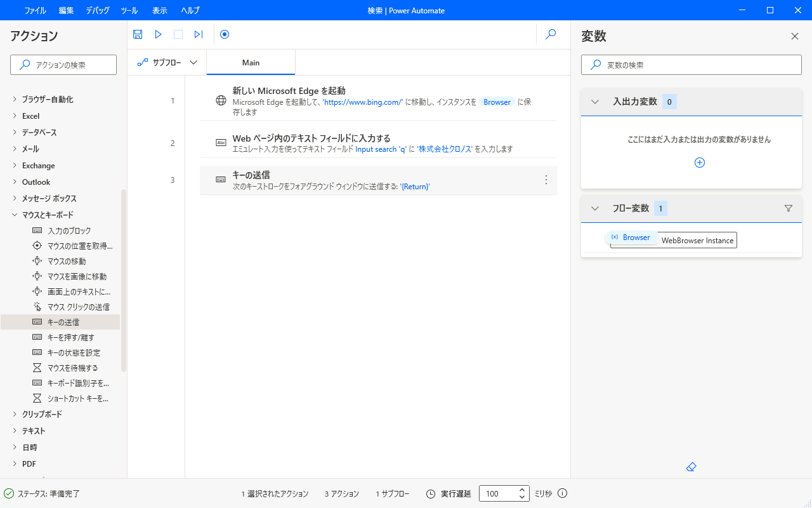Click in アクションの検索 field
The image size is (812, 508).
pos(63,65)
